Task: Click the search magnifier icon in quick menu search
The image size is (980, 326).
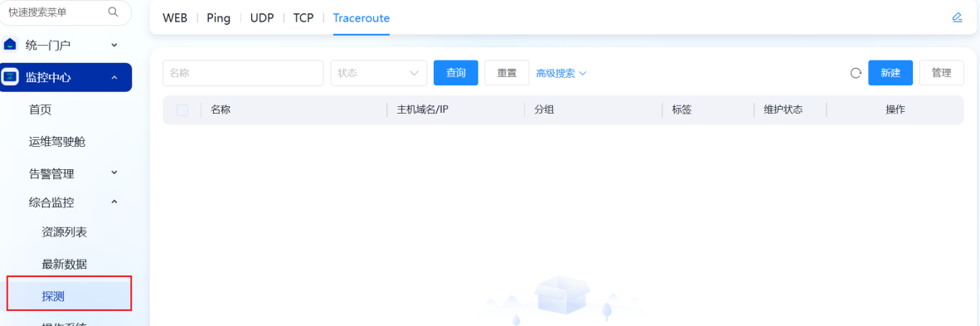Action: [x=113, y=12]
